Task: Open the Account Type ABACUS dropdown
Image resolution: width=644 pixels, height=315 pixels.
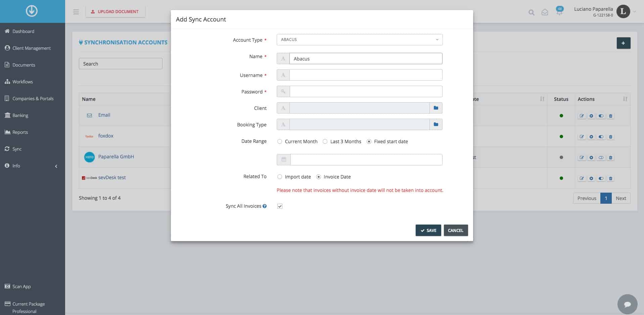Action: [x=360, y=40]
